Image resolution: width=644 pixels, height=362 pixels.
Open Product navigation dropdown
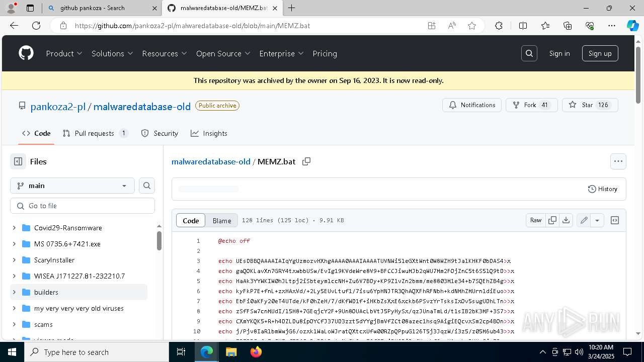(64, 53)
